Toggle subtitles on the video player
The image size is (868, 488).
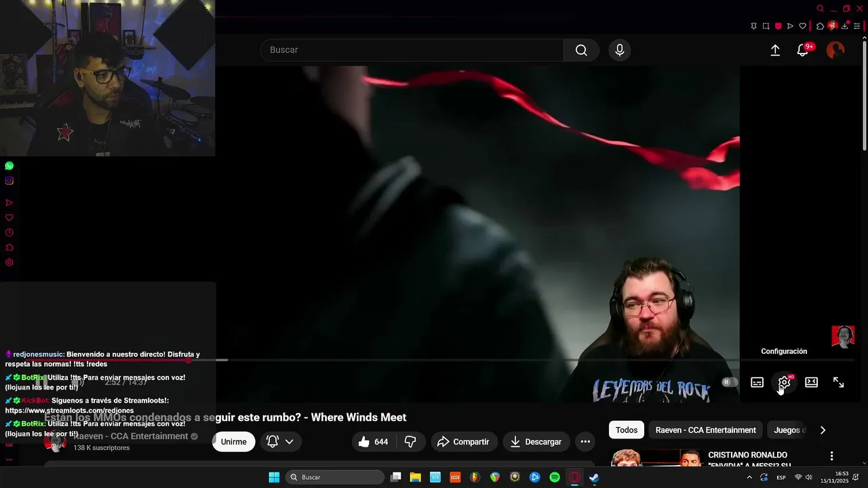click(757, 382)
